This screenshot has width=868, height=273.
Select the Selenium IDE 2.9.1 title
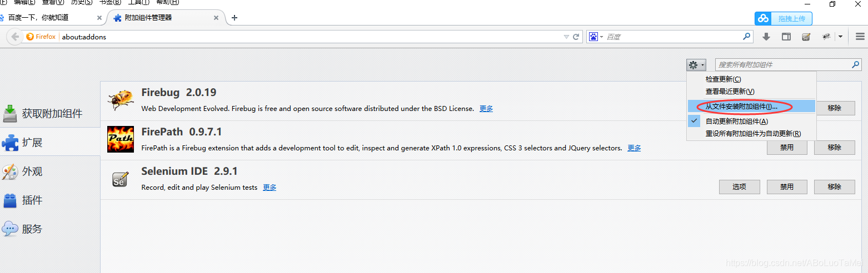(189, 171)
